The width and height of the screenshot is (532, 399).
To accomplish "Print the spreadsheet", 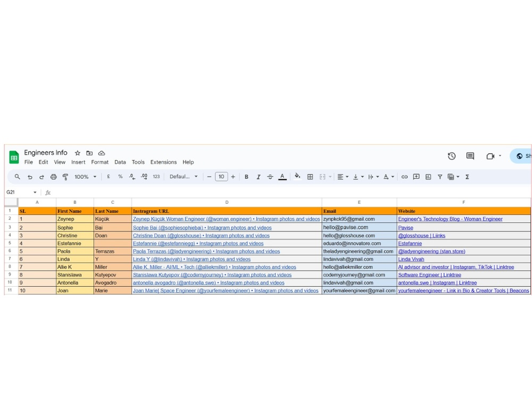I will point(53,177).
